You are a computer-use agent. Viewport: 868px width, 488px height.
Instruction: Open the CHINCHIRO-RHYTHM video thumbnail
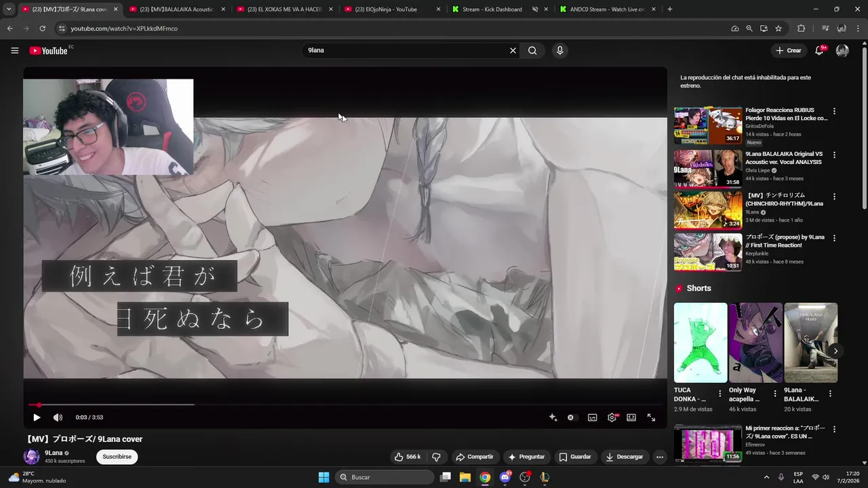(x=708, y=210)
